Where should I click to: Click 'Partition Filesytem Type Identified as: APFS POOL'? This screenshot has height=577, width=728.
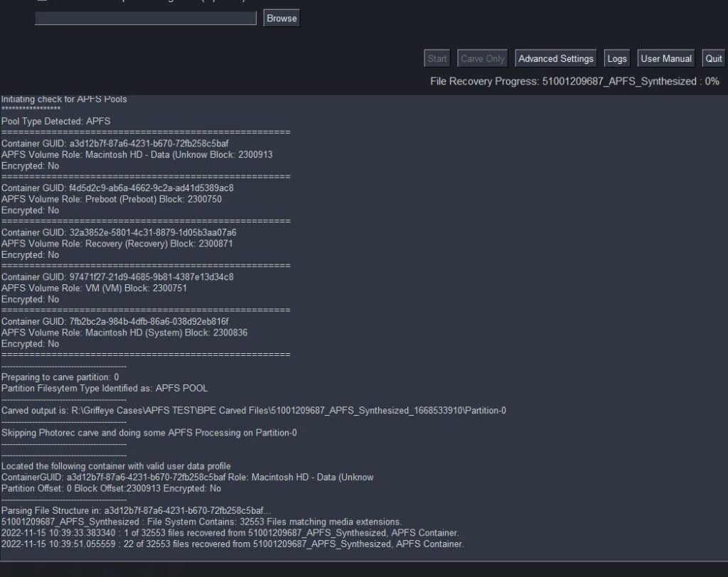pos(105,388)
